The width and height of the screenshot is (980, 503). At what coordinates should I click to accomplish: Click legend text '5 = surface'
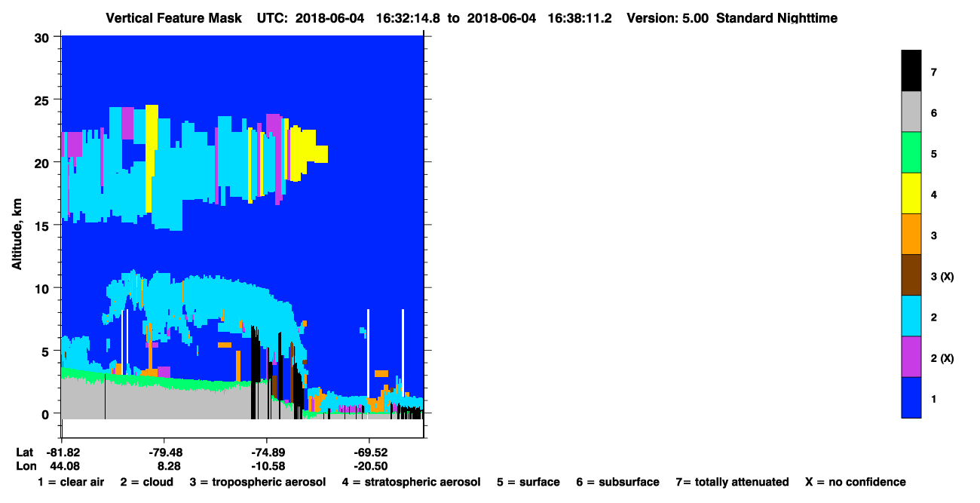pos(528,482)
